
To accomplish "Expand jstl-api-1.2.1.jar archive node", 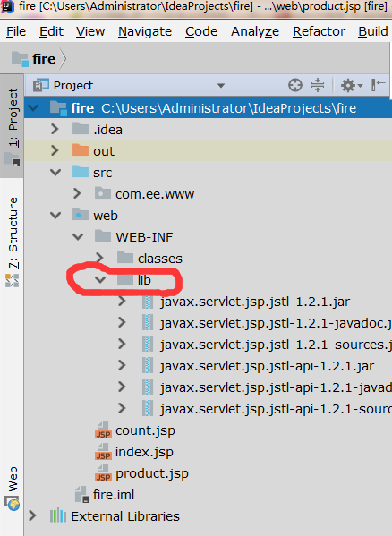I will click(122, 366).
